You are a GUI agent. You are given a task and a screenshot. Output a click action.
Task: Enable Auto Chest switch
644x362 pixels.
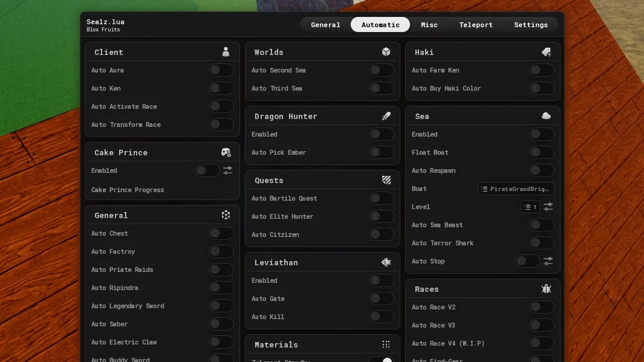point(221,233)
